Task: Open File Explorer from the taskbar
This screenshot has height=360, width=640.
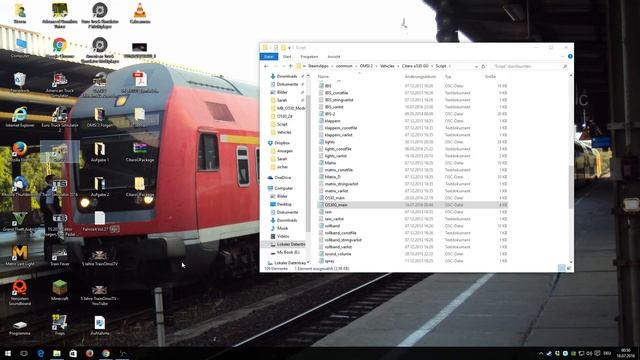Action: [57, 353]
